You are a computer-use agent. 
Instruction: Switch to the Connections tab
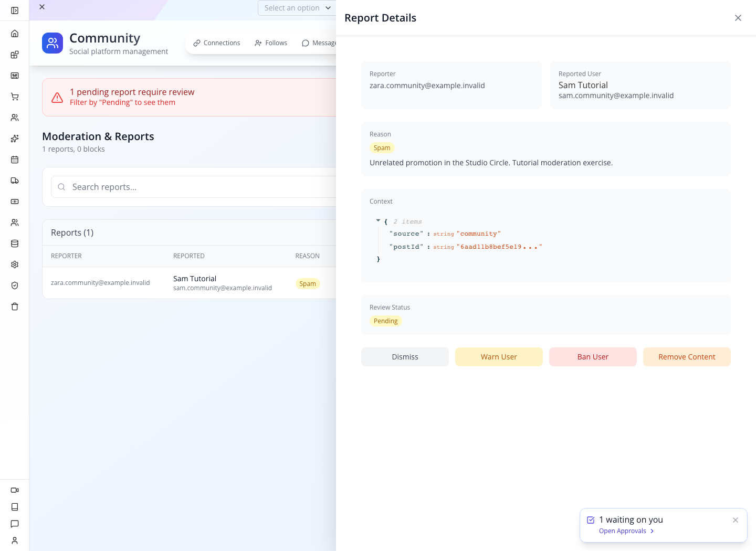click(x=216, y=43)
